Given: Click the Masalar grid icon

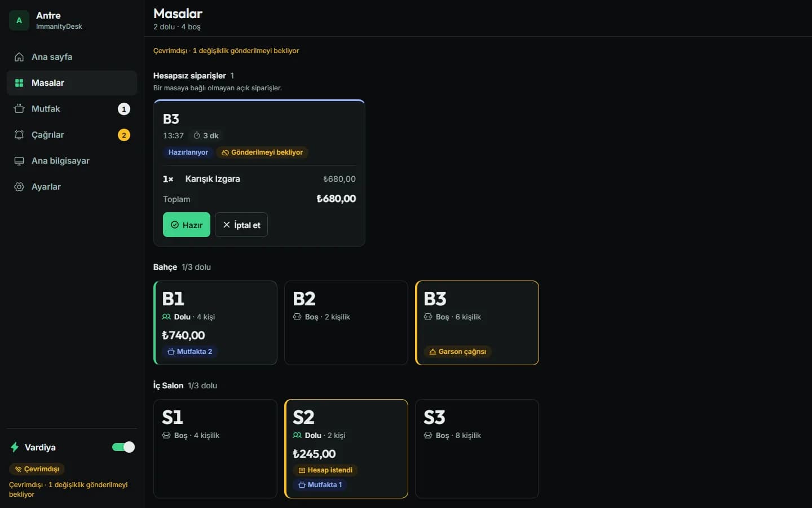Looking at the screenshot, I should (19, 83).
